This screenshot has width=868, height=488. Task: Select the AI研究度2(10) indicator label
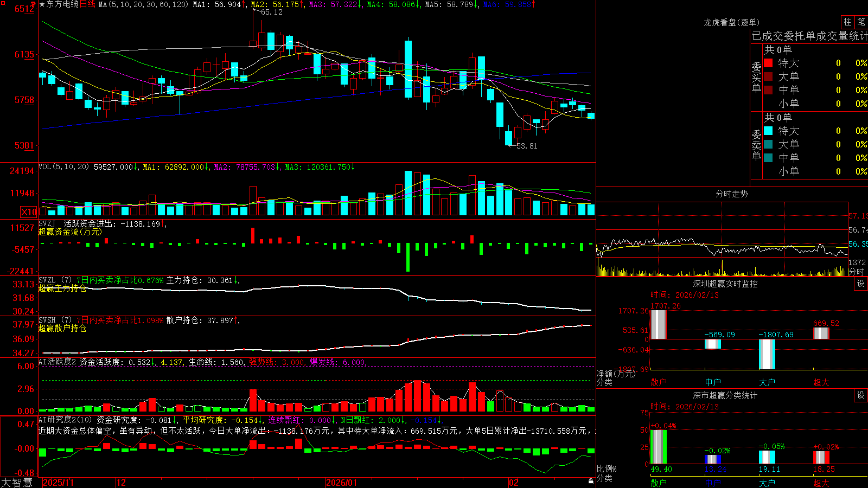(x=65, y=420)
